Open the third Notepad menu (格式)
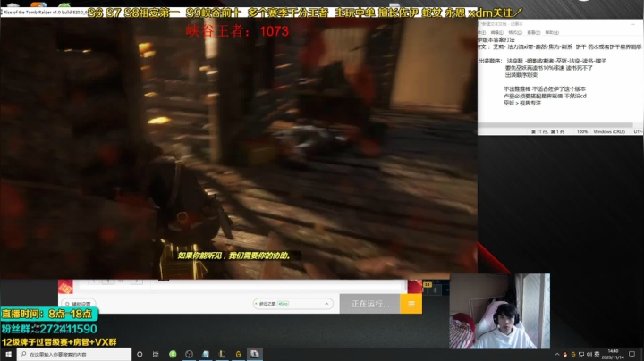The width and height of the screenshot is (644, 361). pyautogui.click(x=515, y=32)
